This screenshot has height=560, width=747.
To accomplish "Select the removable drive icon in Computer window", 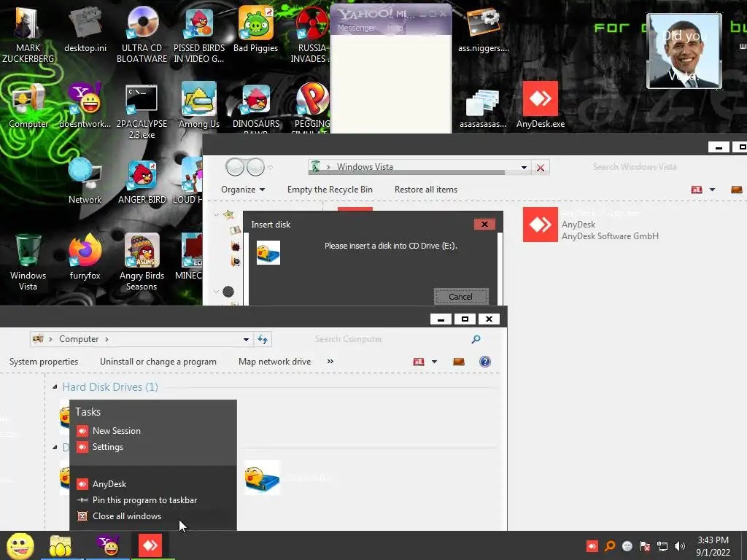I will click(263, 478).
